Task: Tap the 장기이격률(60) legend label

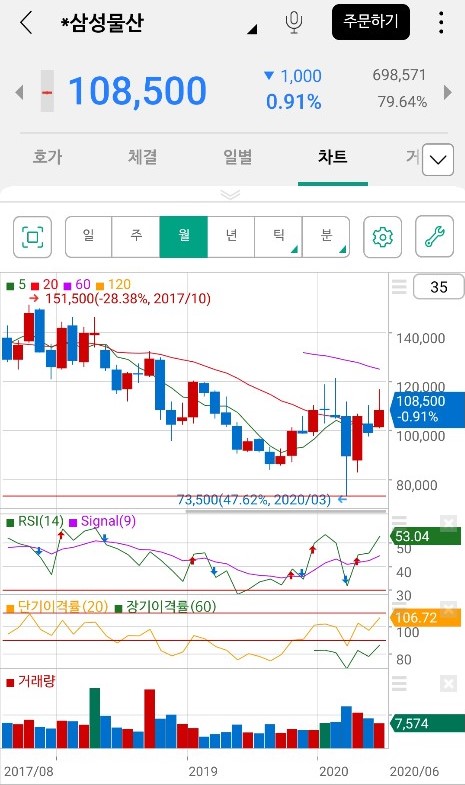Action: pos(165,607)
